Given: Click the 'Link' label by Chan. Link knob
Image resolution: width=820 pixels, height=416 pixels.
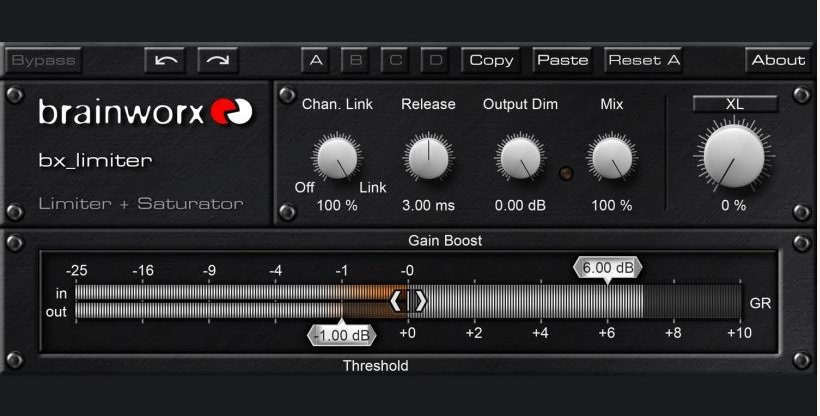Looking at the screenshot, I should click(x=373, y=187).
